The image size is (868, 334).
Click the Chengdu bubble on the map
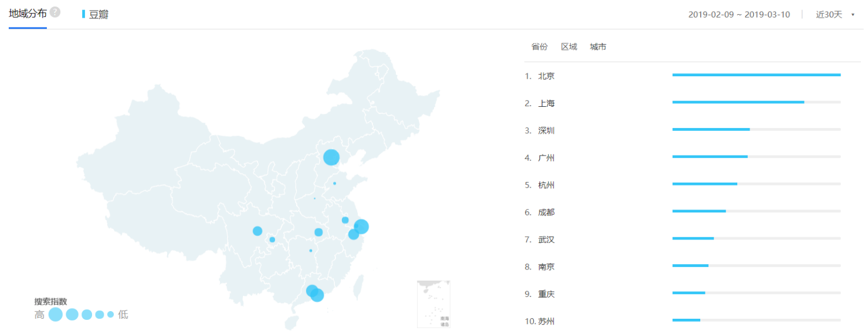(257, 231)
